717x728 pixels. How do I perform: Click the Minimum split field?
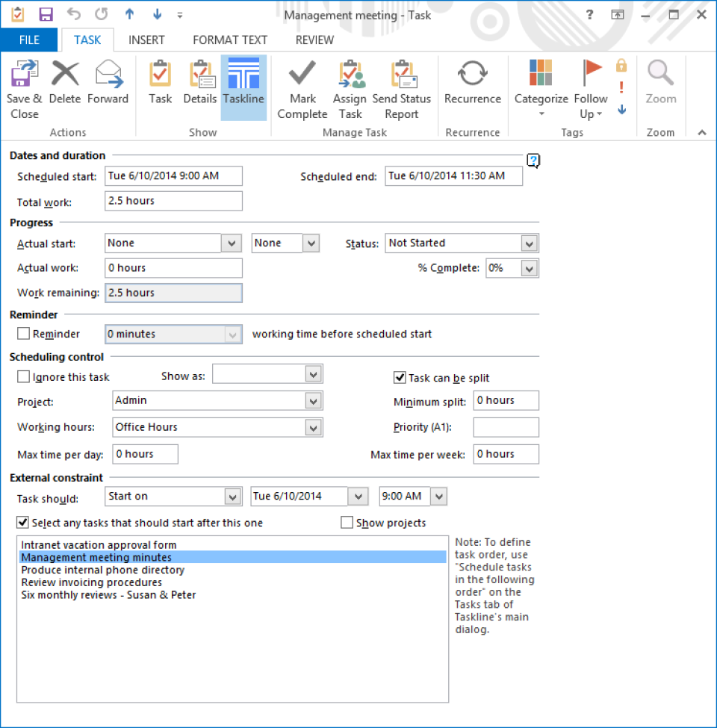506,400
